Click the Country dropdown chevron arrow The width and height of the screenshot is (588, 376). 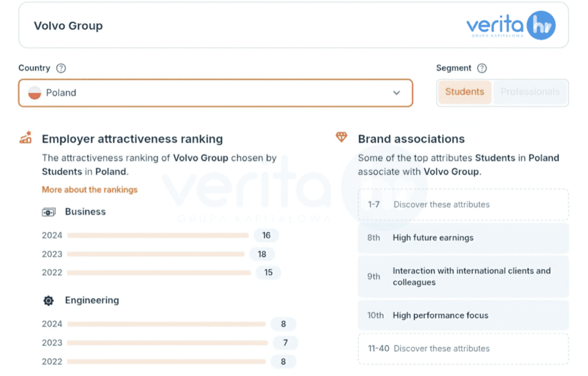[x=396, y=93]
